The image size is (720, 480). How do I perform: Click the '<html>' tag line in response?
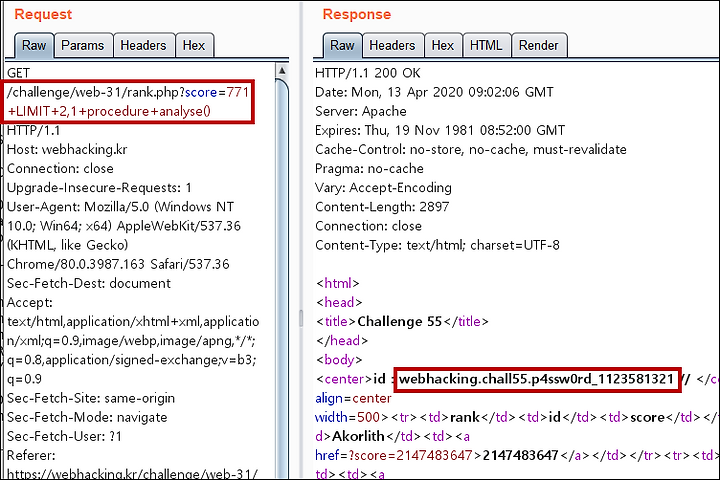tap(338, 283)
